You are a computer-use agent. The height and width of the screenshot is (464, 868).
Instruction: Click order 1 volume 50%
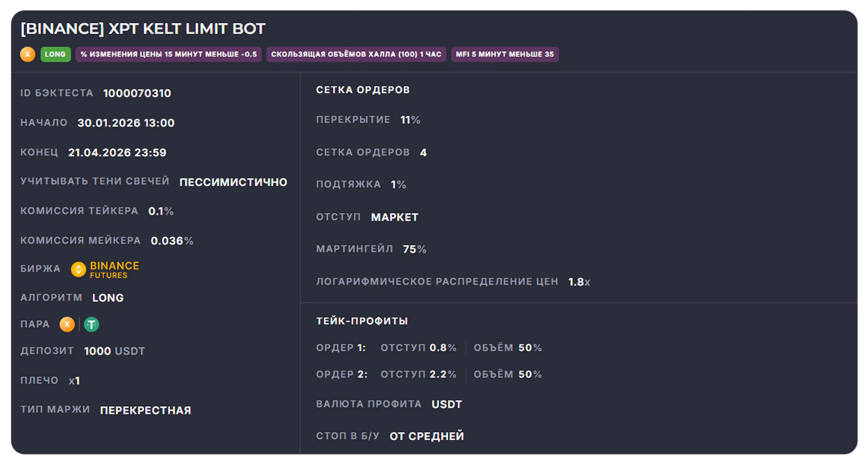pos(530,348)
